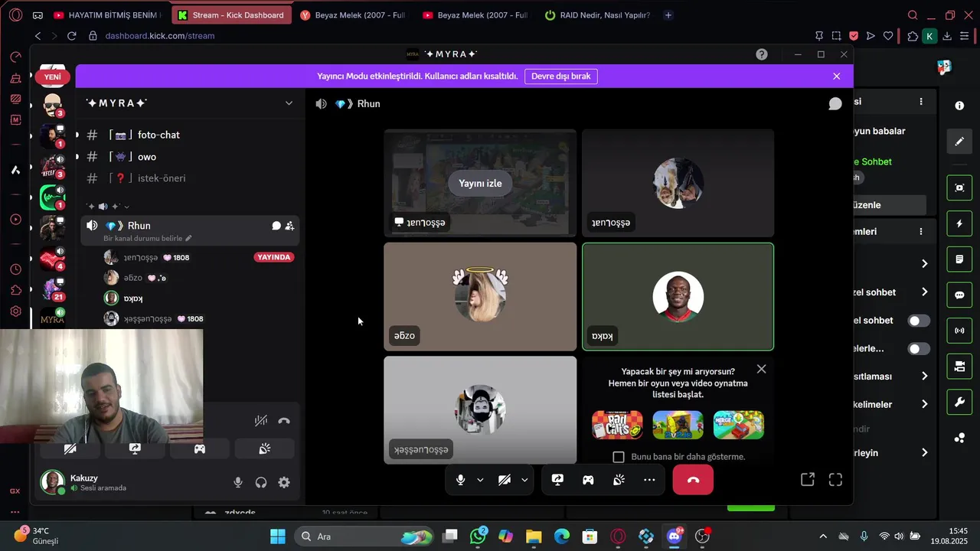Disconnect with the red hang-up button
Image resolution: width=980 pixels, height=551 pixels.
pyautogui.click(x=693, y=480)
